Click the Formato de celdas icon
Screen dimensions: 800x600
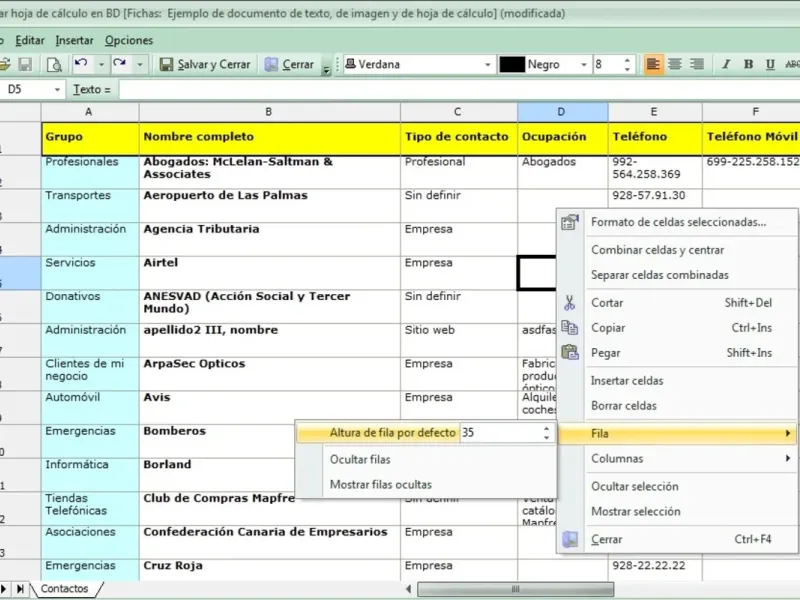tap(570, 222)
